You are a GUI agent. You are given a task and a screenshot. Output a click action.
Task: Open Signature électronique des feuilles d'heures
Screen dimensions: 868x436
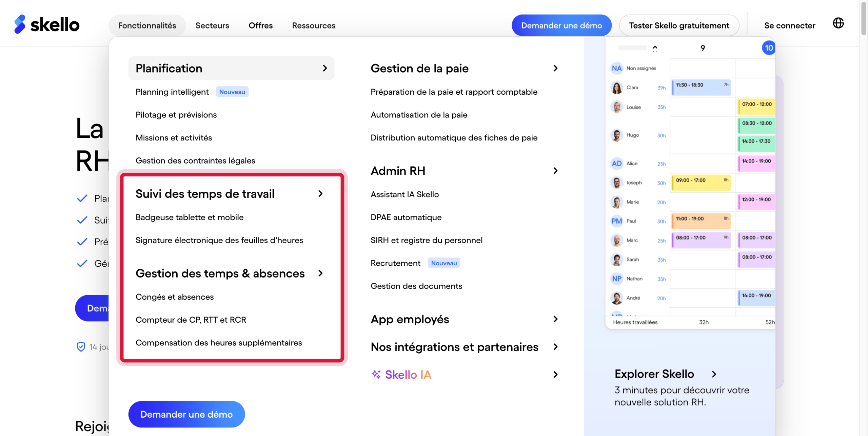(x=219, y=240)
